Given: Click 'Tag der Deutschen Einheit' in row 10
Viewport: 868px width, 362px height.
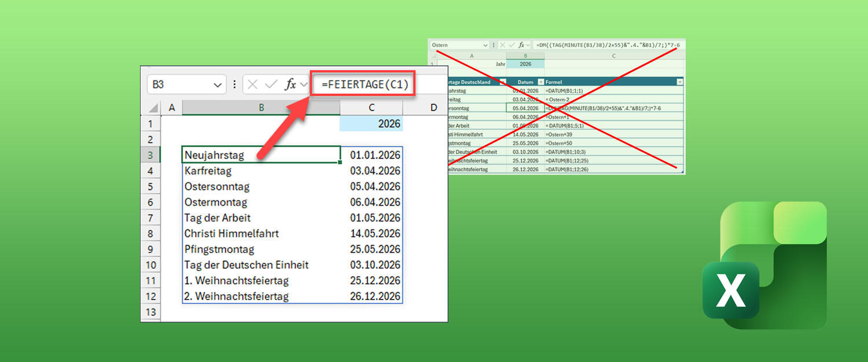Looking at the screenshot, I should pyautogui.click(x=262, y=265).
